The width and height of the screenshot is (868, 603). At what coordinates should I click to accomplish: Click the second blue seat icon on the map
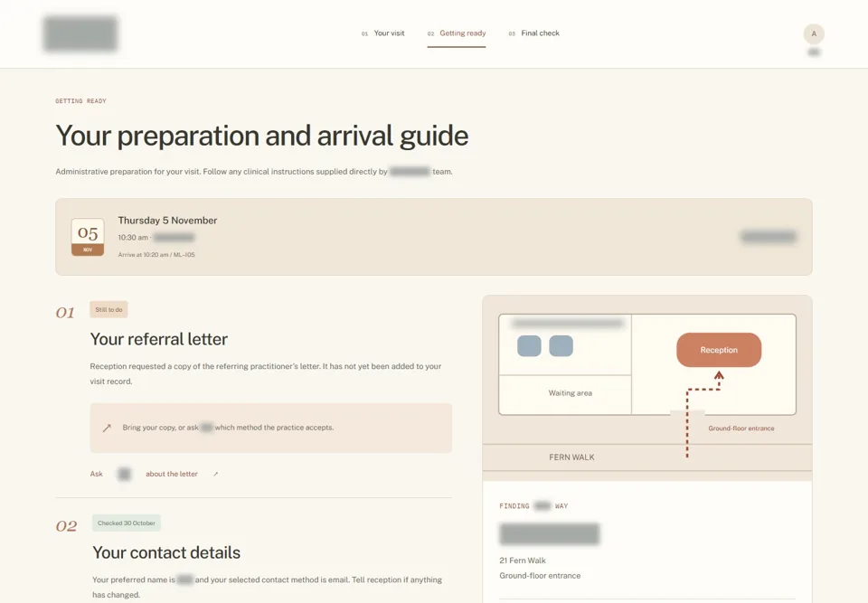pos(561,346)
